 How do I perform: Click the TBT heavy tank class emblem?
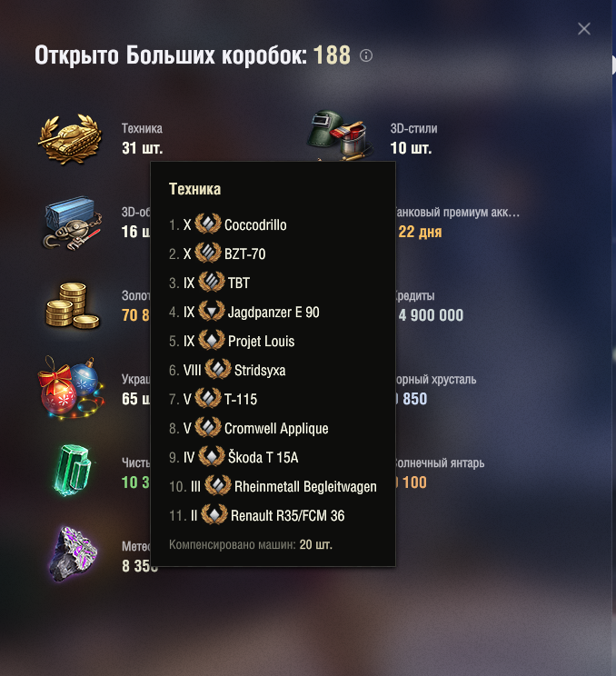(211, 283)
